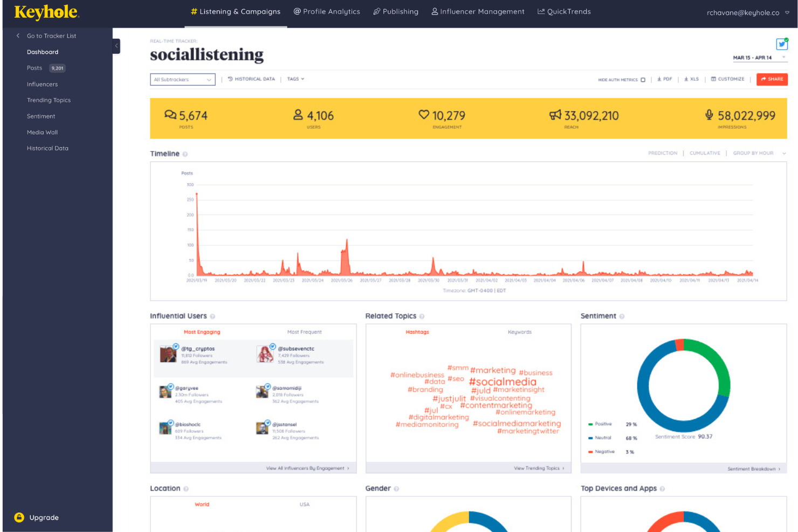The height and width of the screenshot is (532, 798).
Task: Open View Trending Topics link
Action: point(539,468)
